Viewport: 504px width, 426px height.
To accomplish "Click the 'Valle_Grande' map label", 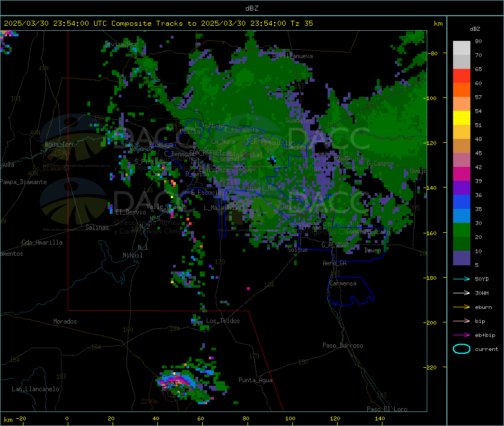I will point(166,206).
